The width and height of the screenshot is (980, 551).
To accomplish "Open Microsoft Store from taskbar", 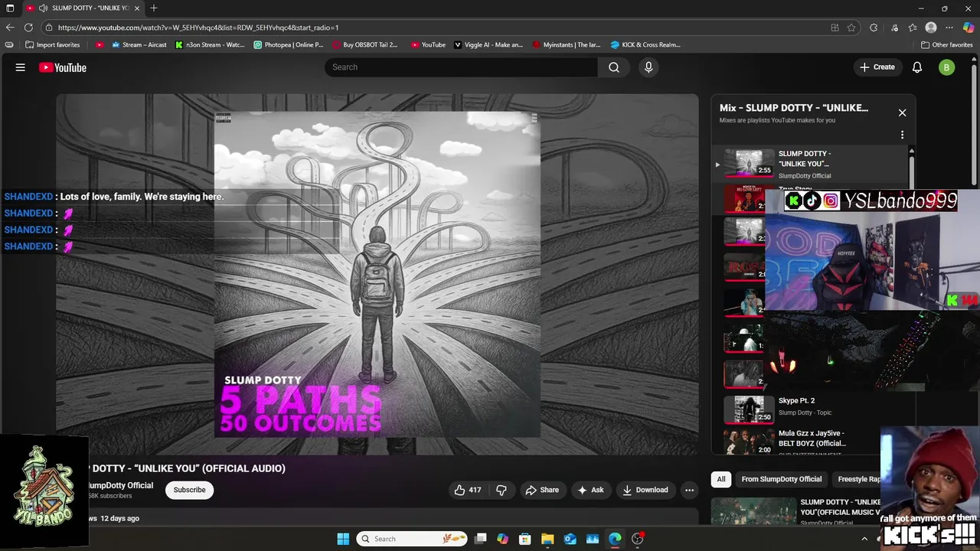I will (524, 539).
